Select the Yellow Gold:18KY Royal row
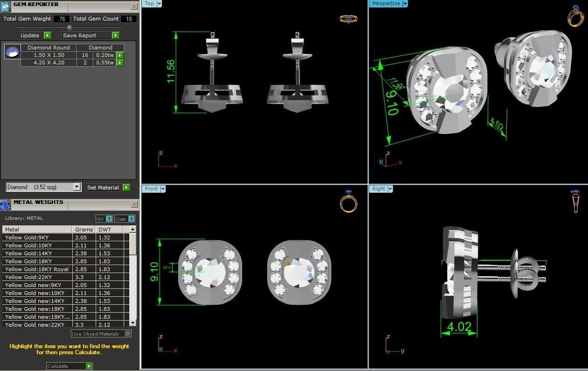Image resolution: width=588 pixels, height=371 pixels. (66, 269)
